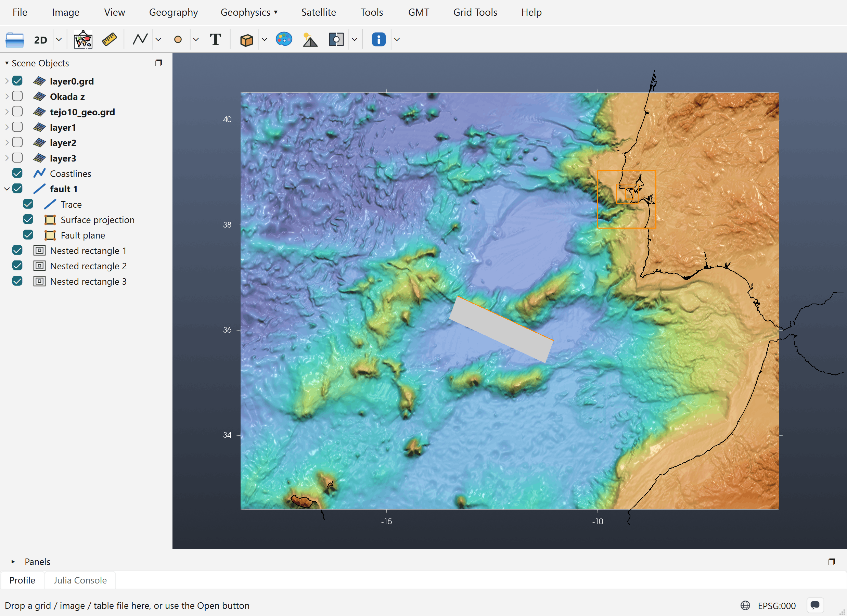
Task: Select the Trace item under fault 1
Action: coord(71,204)
